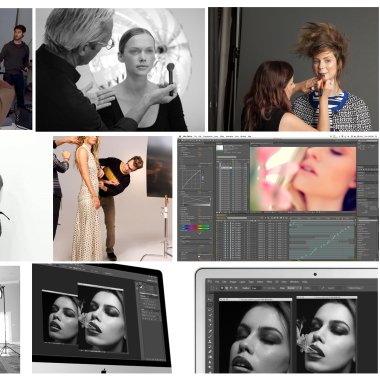This screenshot has width=380, height=380.
Task: Click the red current-time indicator in After Effects timeline
Action: (343, 238)
